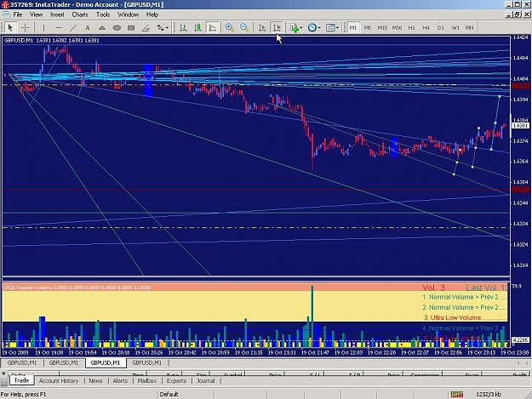Select W1 timeframe

pyautogui.click(x=455, y=28)
